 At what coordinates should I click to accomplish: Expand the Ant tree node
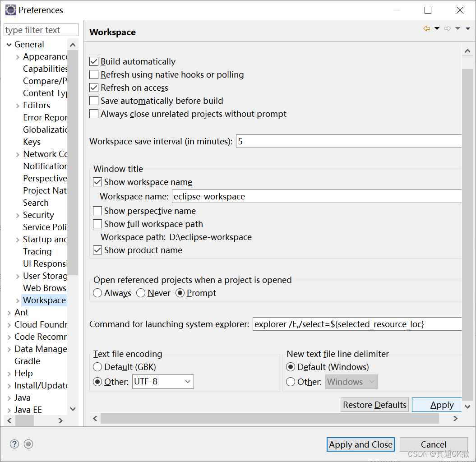9,313
